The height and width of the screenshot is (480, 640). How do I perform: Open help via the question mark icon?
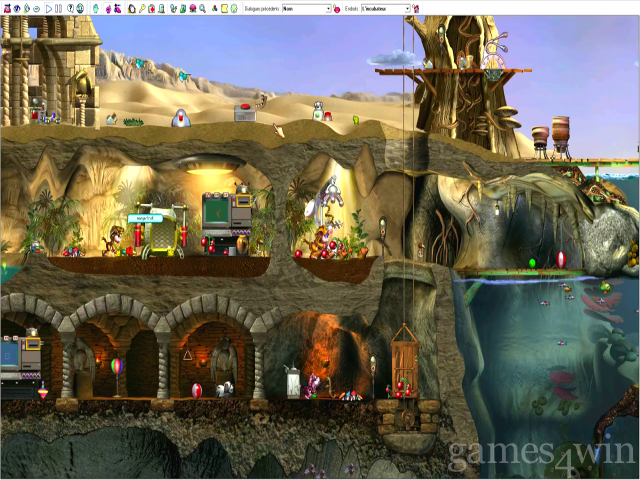tap(70, 8)
